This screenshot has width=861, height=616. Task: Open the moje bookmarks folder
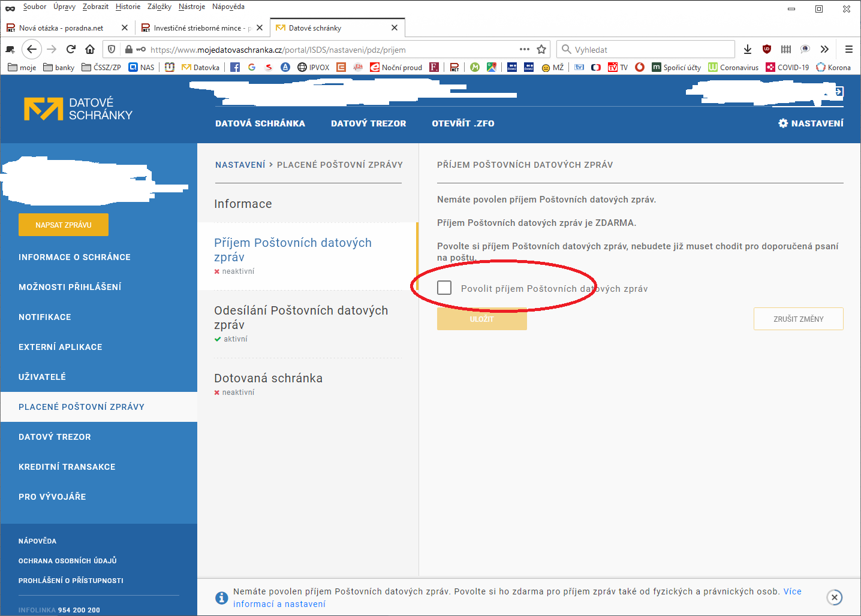point(22,67)
